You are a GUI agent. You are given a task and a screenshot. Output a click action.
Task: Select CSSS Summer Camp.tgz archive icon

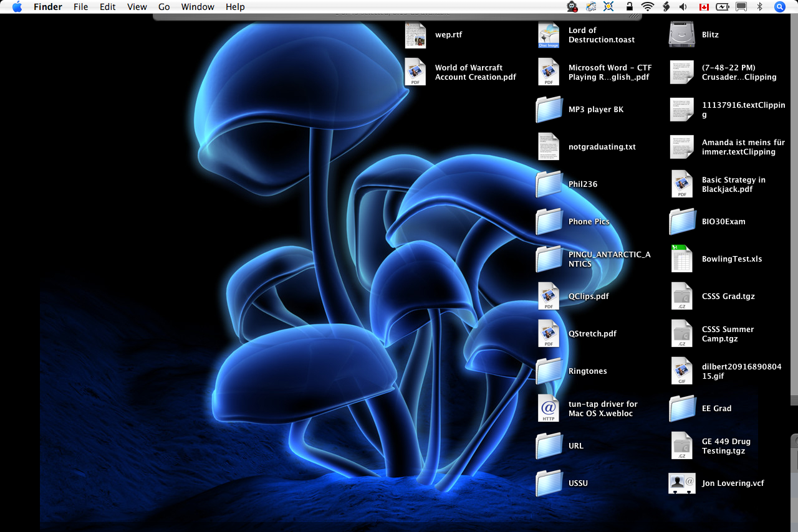coord(682,334)
